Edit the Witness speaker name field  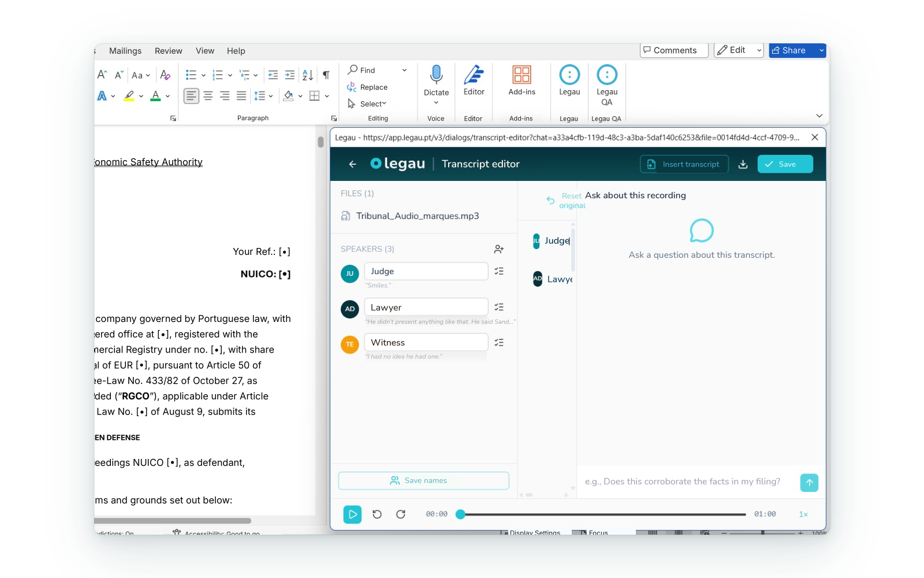[x=426, y=343]
